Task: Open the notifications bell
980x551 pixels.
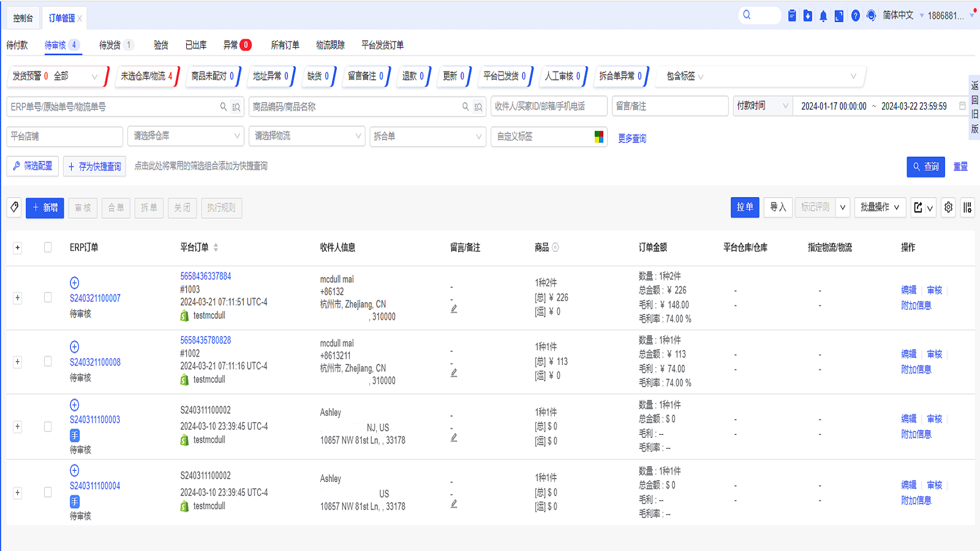Action: point(823,16)
